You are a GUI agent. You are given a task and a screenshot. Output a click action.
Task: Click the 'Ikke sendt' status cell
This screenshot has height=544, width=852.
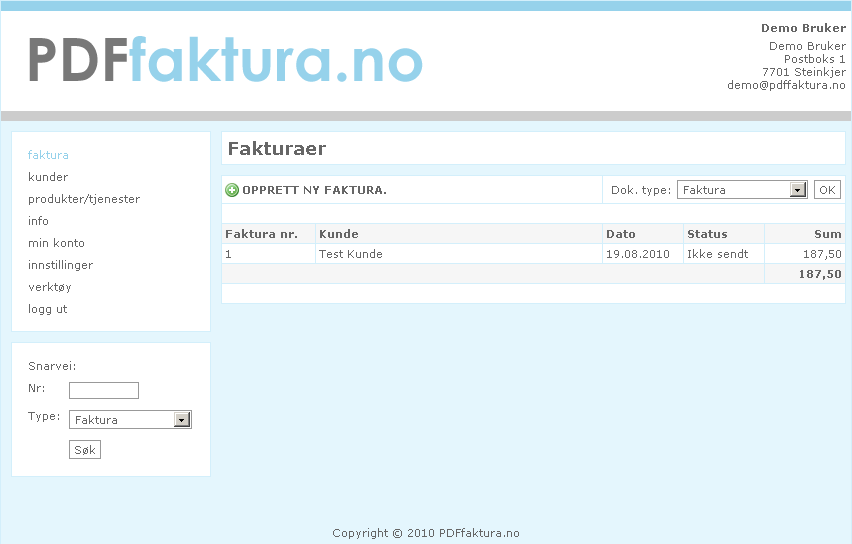[724, 254]
